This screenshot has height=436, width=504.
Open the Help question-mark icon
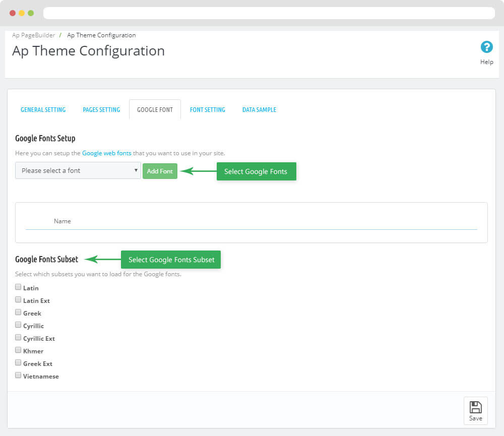[x=486, y=47]
